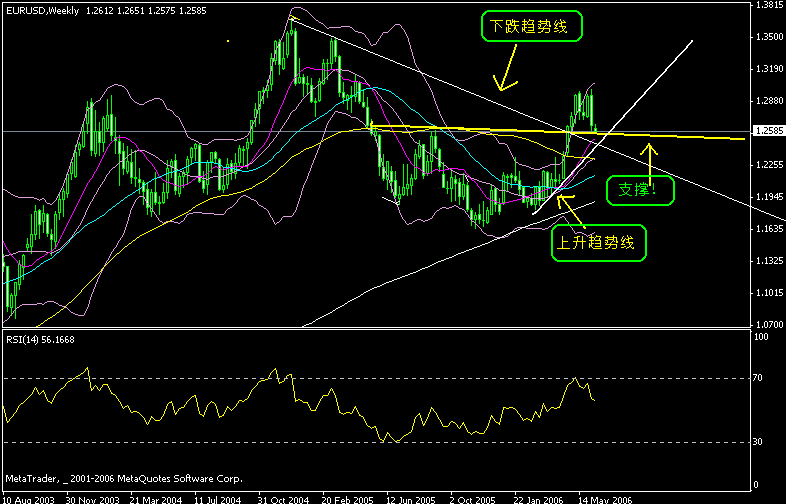Select the 20 Feb 2005 date label

(347, 500)
